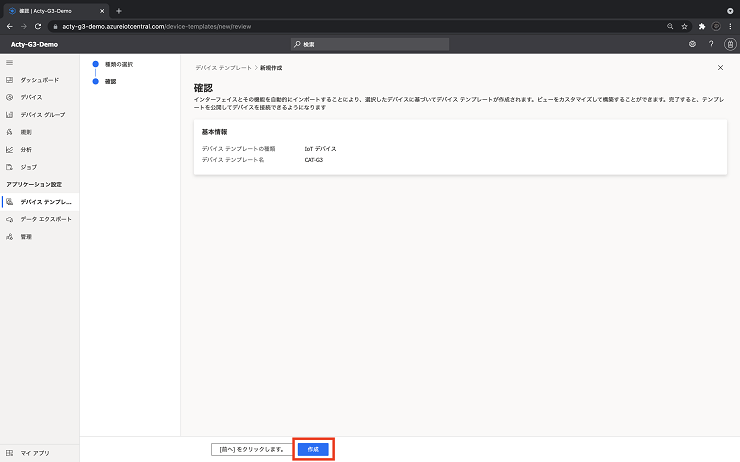The height and width of the screenshot is (462, 740).
Task: Click the dashboard icon in sidebar
Action: (x=9, y=80)
